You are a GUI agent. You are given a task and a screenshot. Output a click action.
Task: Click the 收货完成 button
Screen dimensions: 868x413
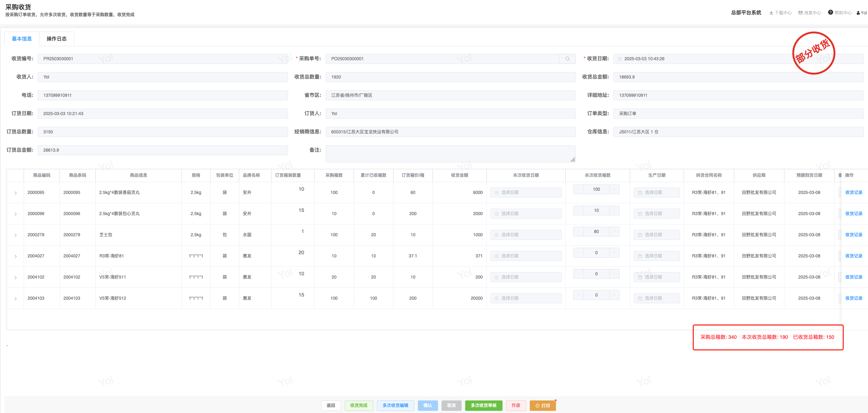tap(359, 405)
